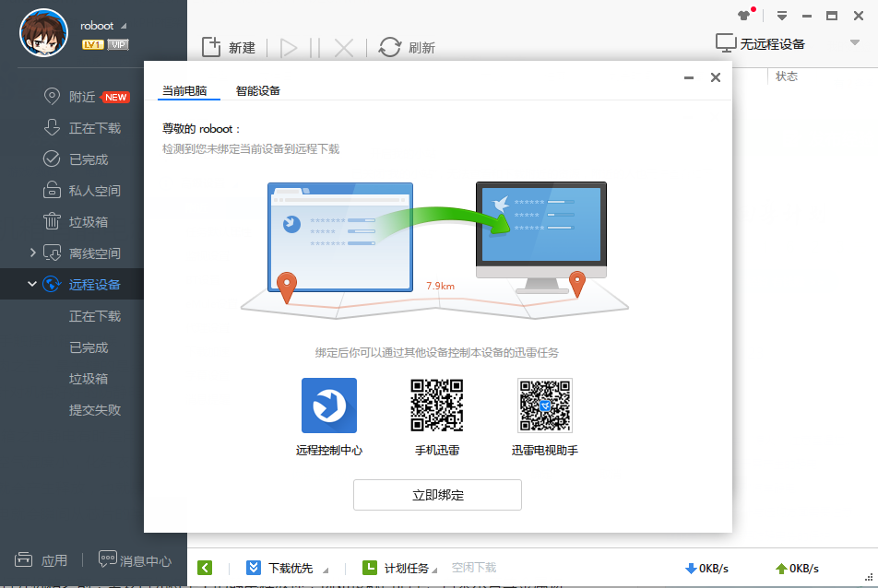This screenshot has width=878, height=588.
Task: Show the top 已完成 list with checkmark icon
Action: point(76,159)
